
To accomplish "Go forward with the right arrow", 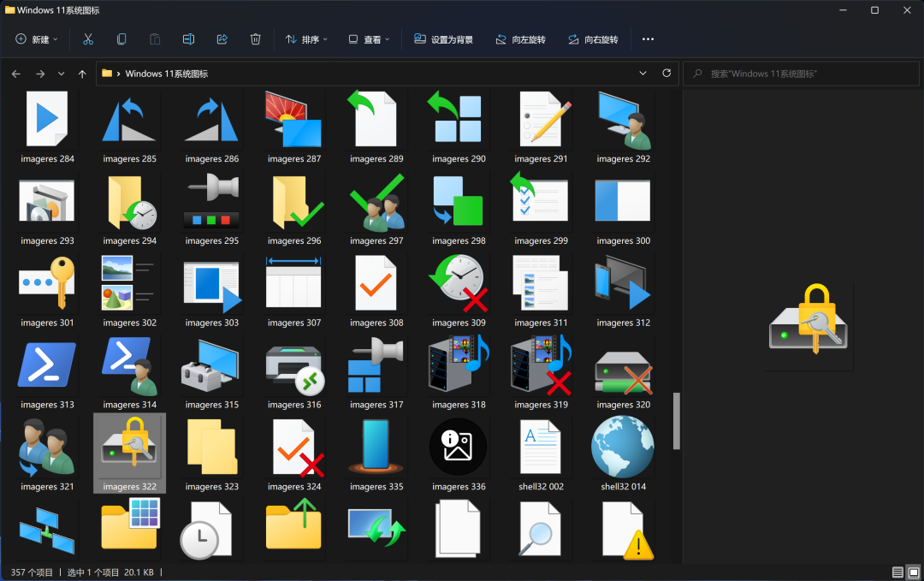I will 40,74.
